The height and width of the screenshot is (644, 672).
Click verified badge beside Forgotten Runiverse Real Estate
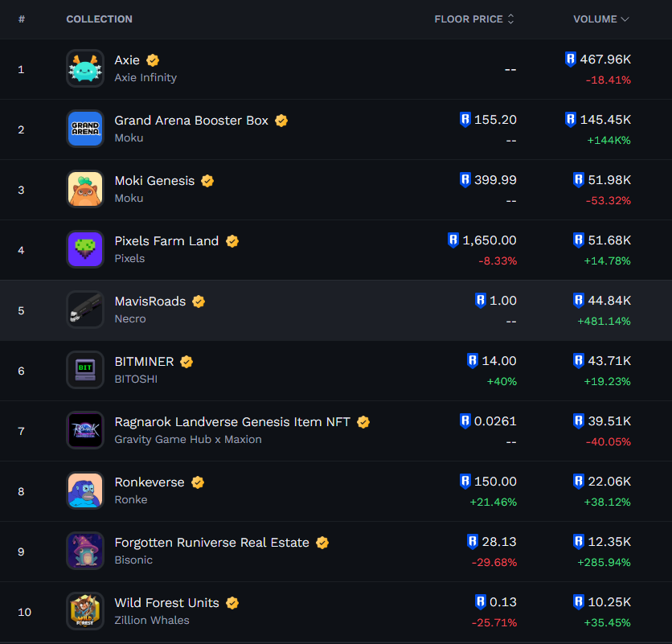[322, 544]
